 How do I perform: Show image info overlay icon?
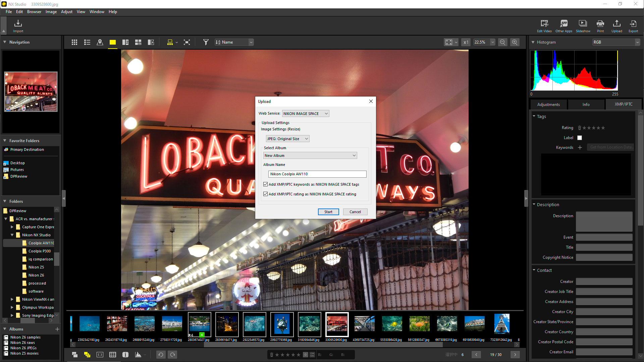coord(125,355)
